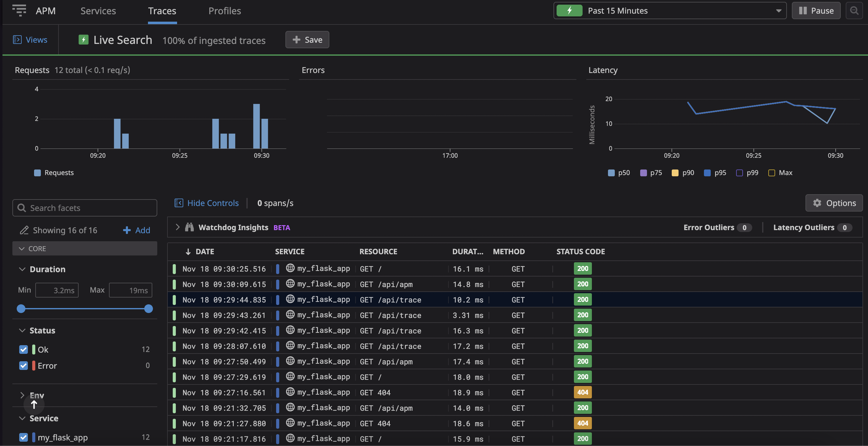This screenshot has height=446, width=868.
Task: Uncheck the my_flask_app service checkbox
Action: click(23, 437)
